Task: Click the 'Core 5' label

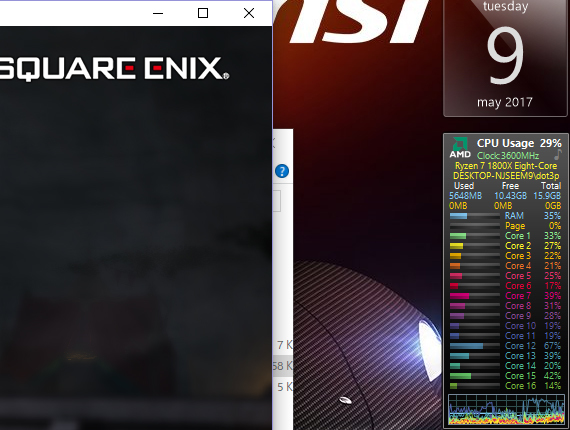Action: pos(518,276)
